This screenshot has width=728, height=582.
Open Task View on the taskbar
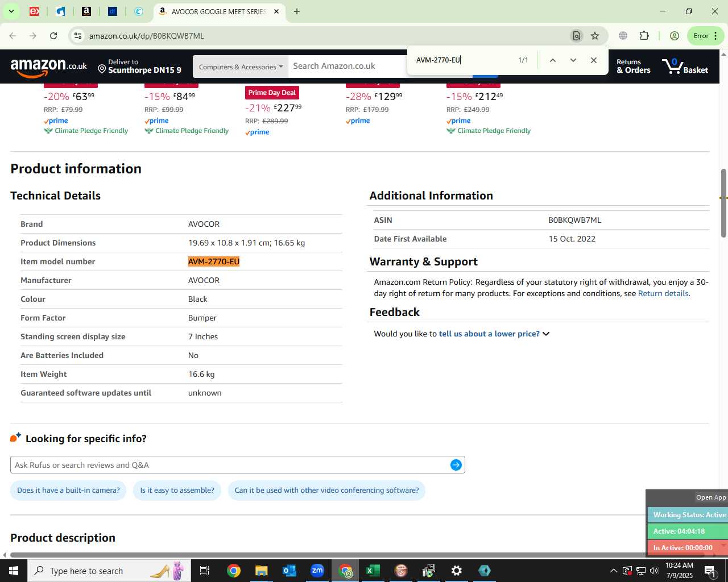205,571
